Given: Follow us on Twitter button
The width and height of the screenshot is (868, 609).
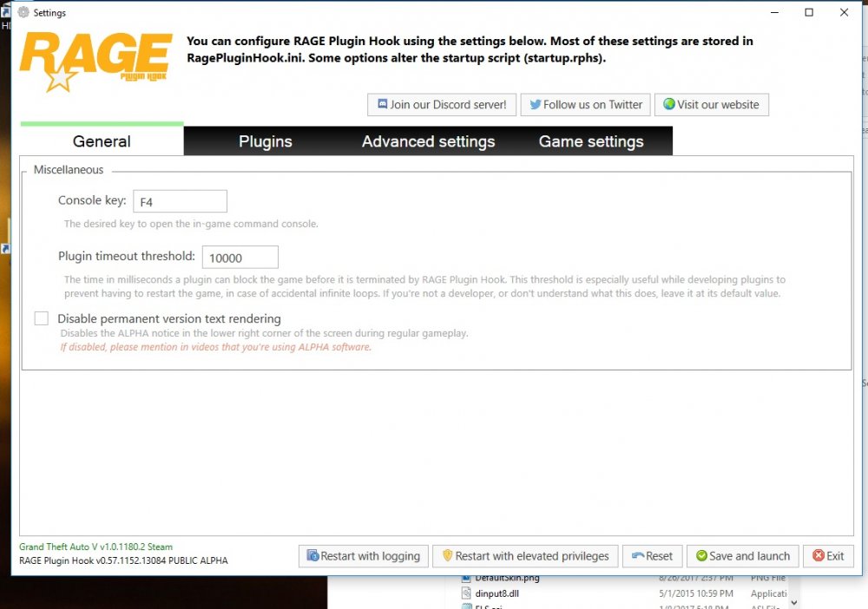Looking at the screenshot, I should 586,105.
